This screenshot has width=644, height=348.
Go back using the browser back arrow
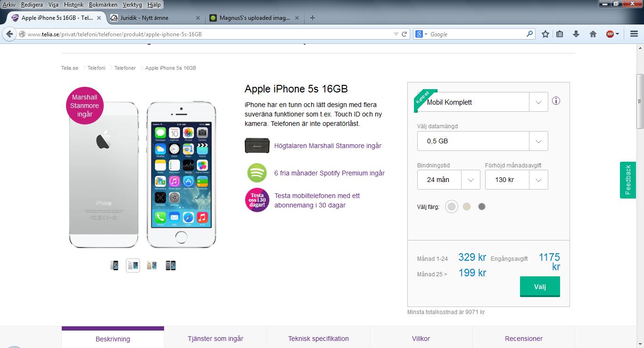pyautogui.click(x=9, y=34)
